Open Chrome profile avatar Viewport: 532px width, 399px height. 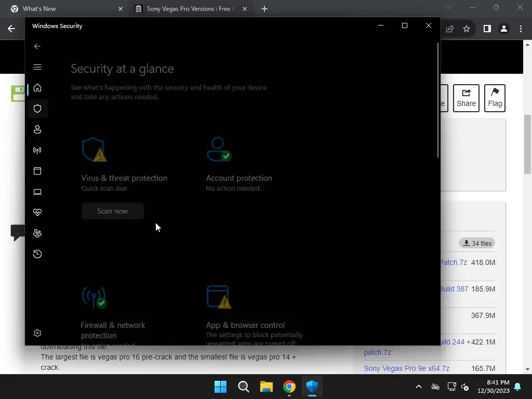pos(504,29)
